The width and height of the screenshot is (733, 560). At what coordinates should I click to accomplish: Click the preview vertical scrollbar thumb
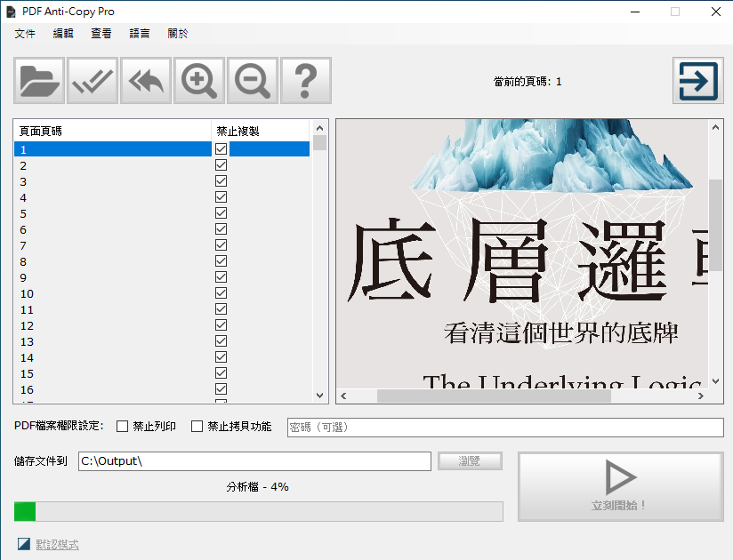coord(715,225)
